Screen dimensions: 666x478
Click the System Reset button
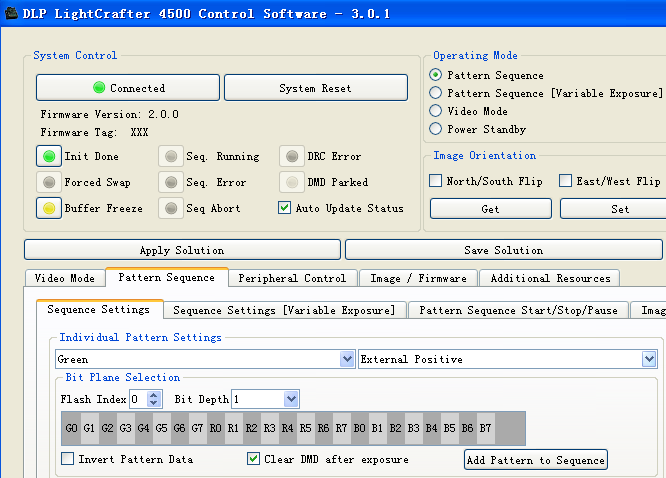[x=316, y=88]
